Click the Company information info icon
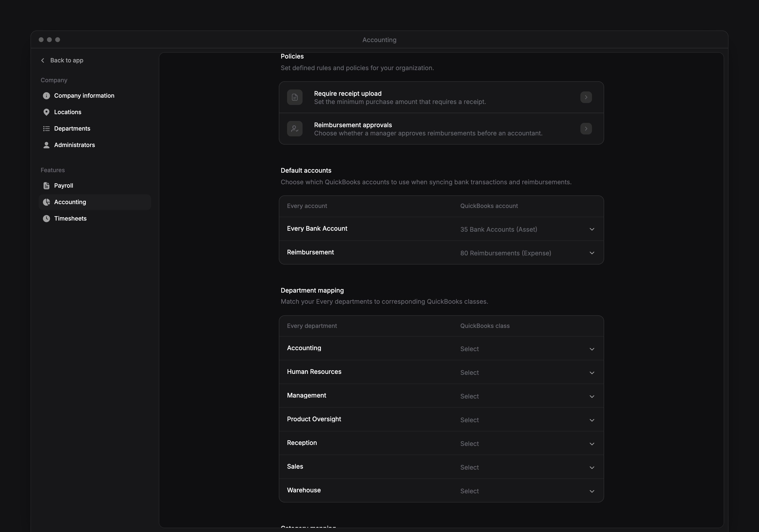Viewport: 759px width, 532px height. point(47,96)
